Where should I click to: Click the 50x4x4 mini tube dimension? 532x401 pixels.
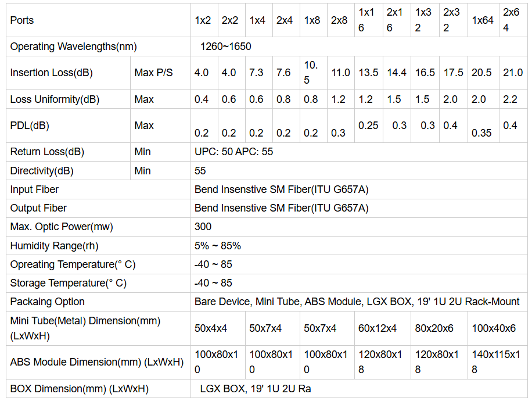click(x=211, y=328)
